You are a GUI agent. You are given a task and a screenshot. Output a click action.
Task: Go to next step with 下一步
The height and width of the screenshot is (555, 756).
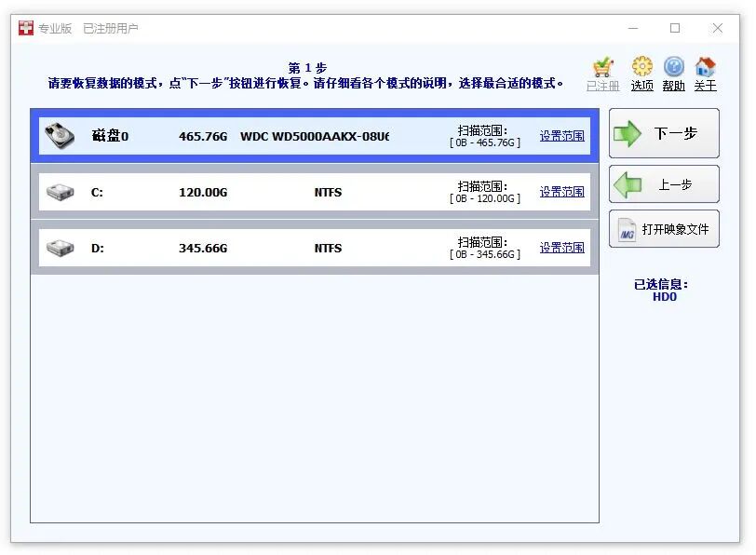(664, 133)
